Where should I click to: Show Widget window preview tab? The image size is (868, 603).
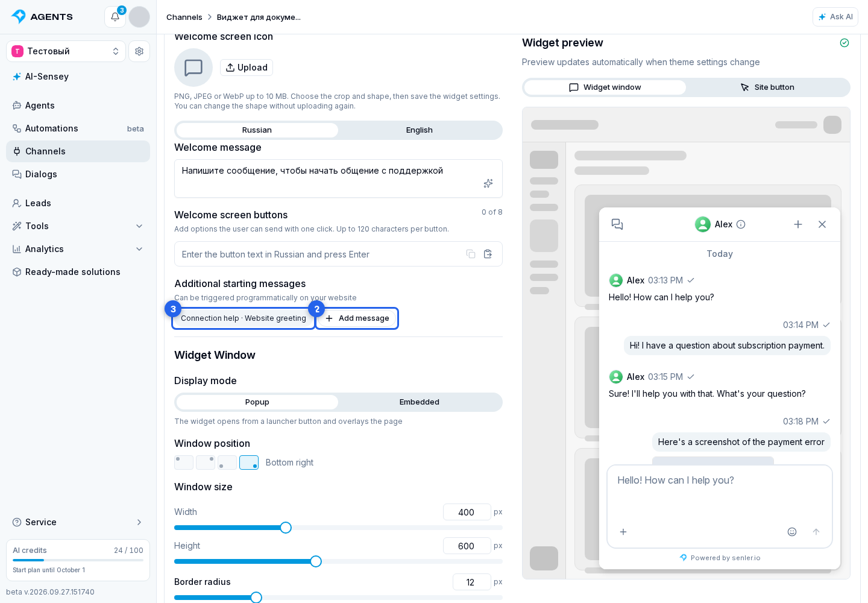tap(605, 87)
